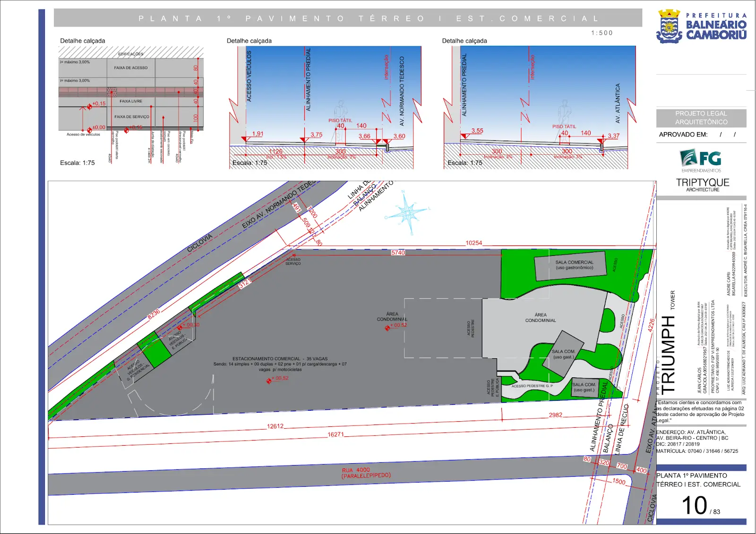Click the Projeto Legal Arquitetônico gray box
This screenshot has height=534, width=756.
click(x=701, y=118)
